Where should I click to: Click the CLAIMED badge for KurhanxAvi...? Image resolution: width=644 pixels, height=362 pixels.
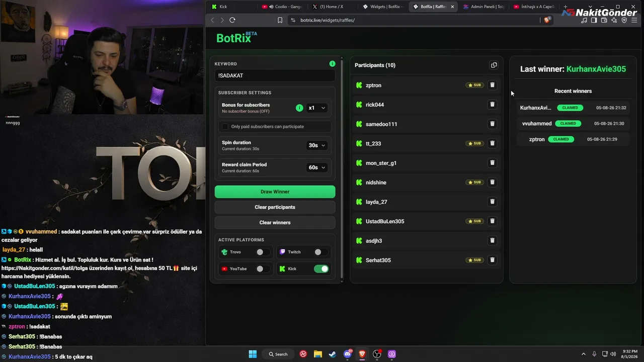(x=570, y=108)
